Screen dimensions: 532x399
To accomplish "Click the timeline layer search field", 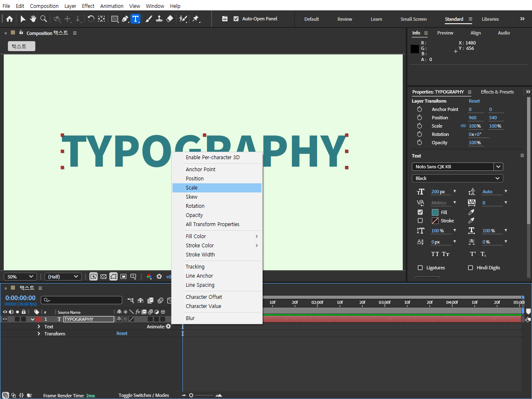I will [81, 300].
